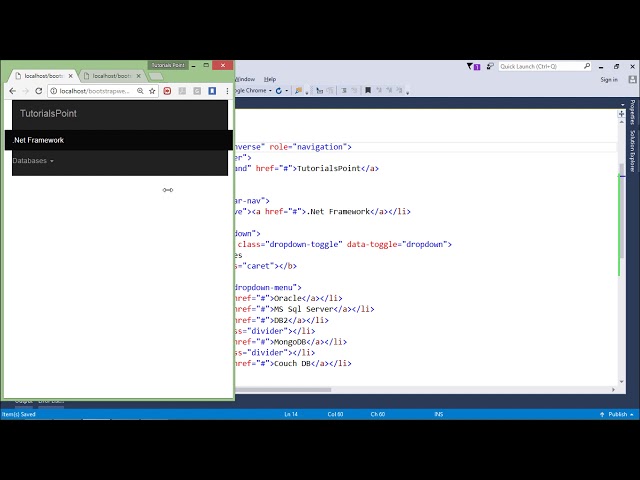Click the zoom magnifier icon in Chrome address bar
Screen dimensions: 640x480
[140, 91]
